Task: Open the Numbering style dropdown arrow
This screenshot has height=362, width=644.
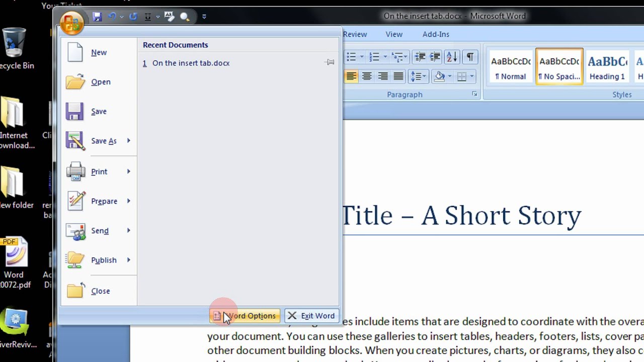Action: click(x=385, y=57)
